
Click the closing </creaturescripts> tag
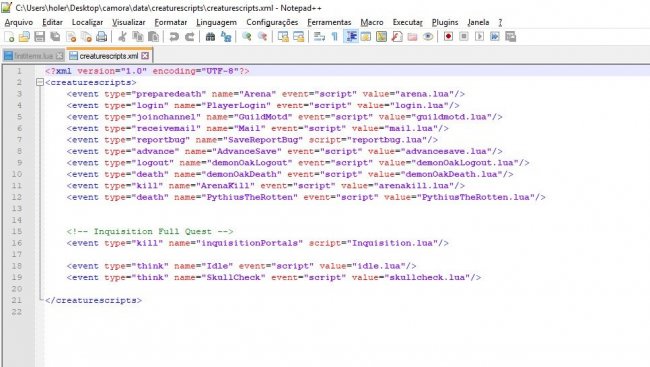93,300
